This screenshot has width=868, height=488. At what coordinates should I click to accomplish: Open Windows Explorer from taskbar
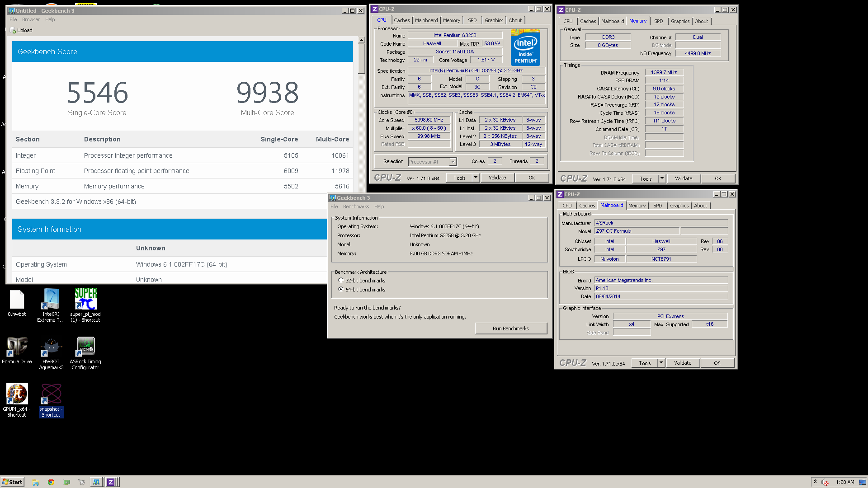coord(36,482)
